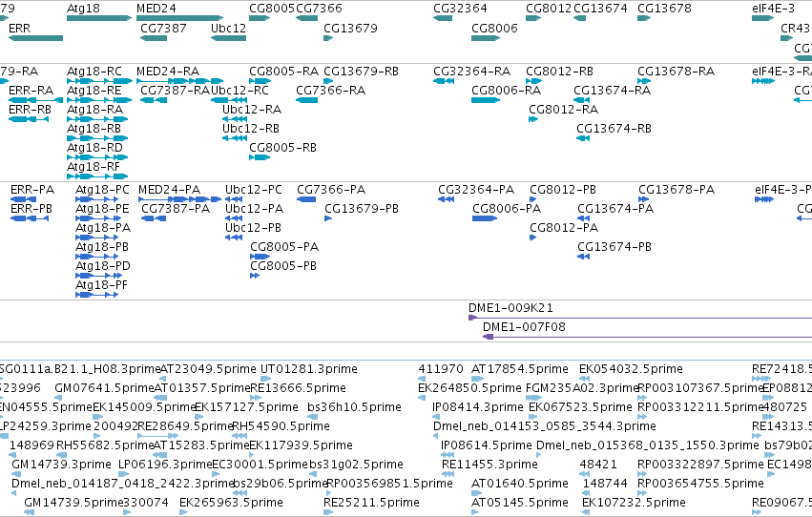Select the CG7387 gene label
This screenshot has width=812, height=517.
(163, 28)
